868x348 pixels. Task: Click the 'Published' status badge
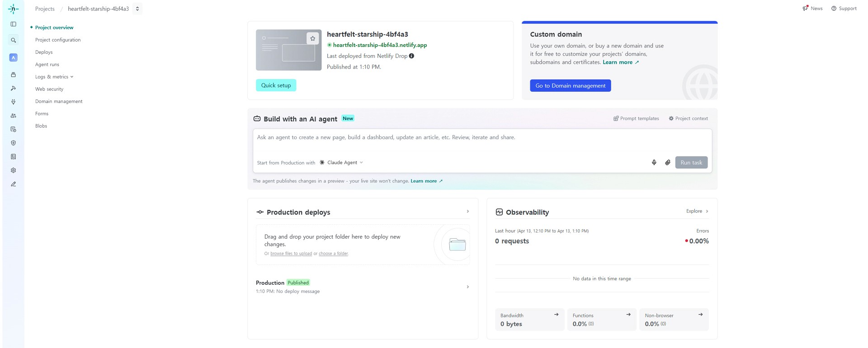coord(298,283)
